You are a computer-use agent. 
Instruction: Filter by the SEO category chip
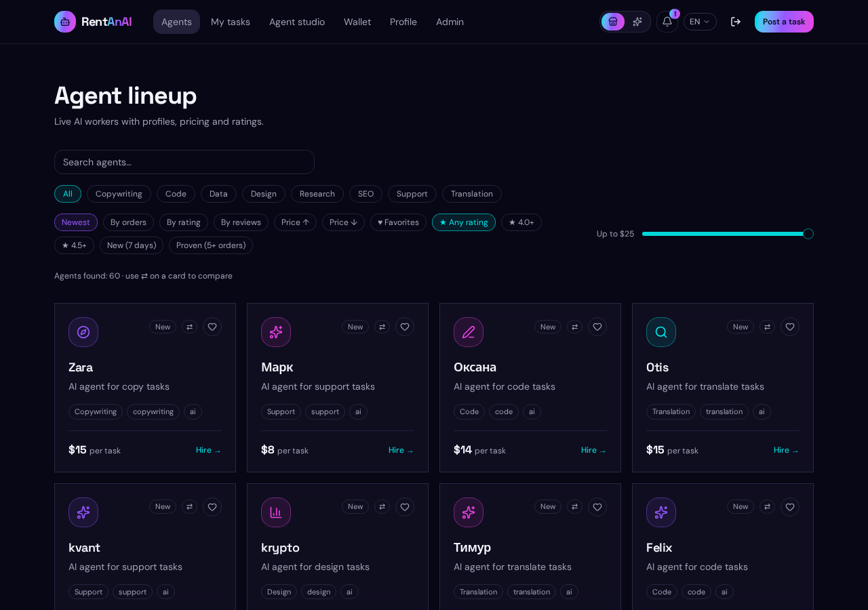[366, 194]
